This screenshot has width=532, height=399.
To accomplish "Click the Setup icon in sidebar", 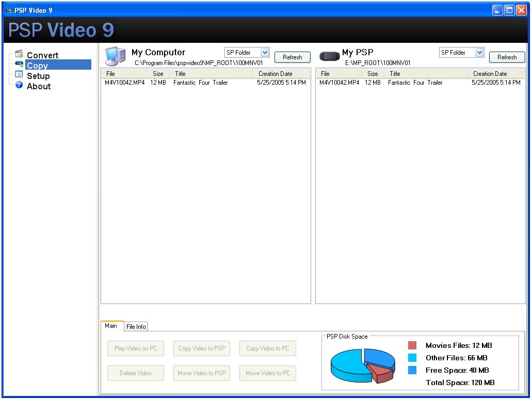I will 19,75.
